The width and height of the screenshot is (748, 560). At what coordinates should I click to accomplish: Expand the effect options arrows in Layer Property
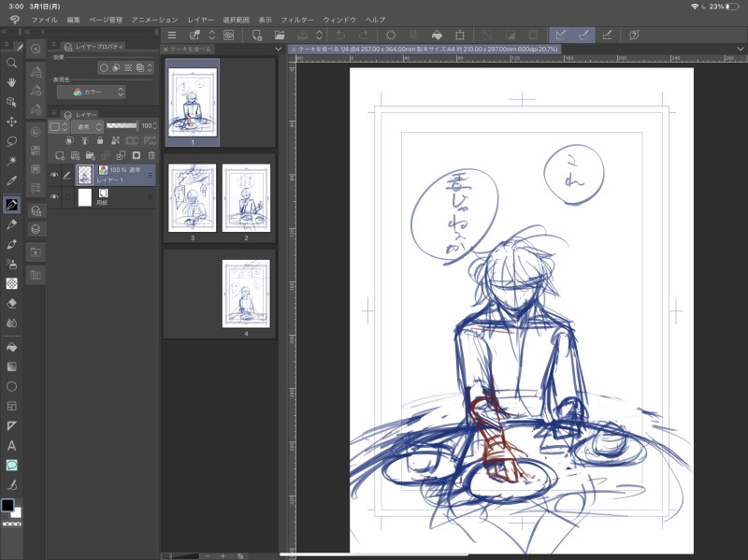[150, 67]
